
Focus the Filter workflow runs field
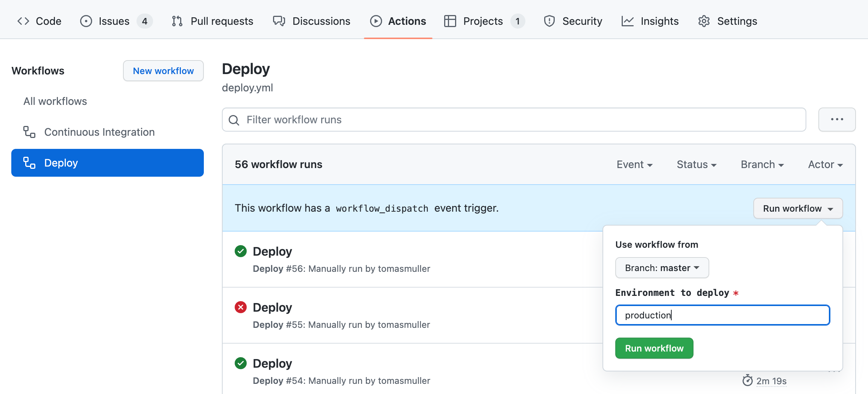(x=514, y=120)
